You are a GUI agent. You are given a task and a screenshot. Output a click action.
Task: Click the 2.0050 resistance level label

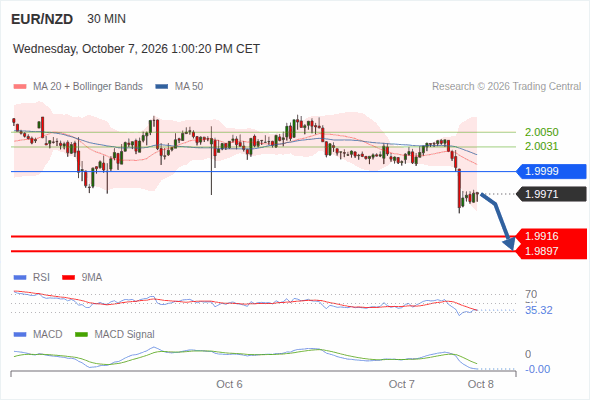541,132
